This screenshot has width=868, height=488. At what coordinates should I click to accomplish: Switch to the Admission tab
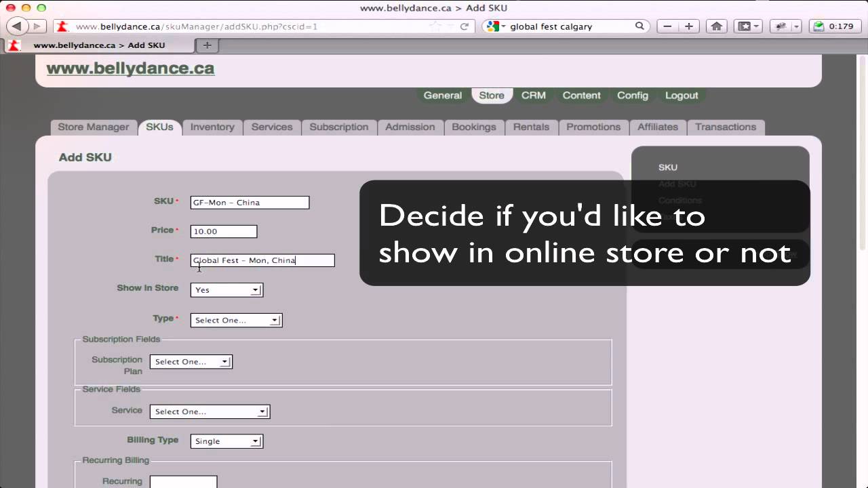(410, 127)
